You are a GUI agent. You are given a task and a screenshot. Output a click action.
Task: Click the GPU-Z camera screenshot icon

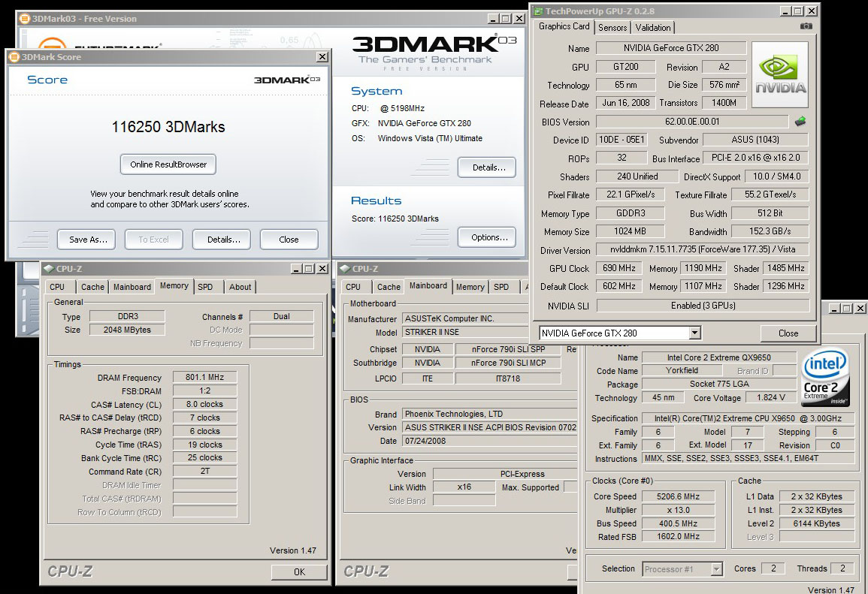point(806,26)
